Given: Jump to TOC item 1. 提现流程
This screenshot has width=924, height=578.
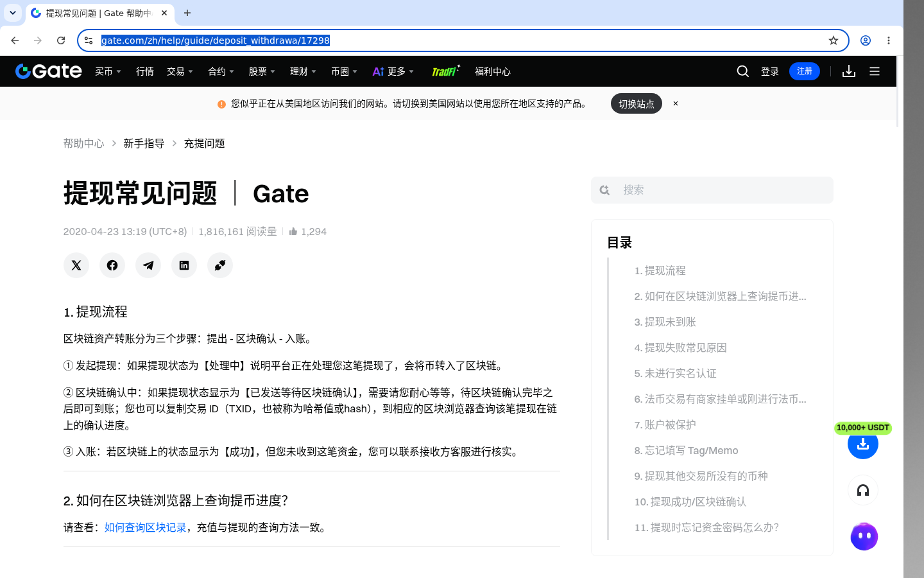Looking at the screenshot, I should 660,270.
